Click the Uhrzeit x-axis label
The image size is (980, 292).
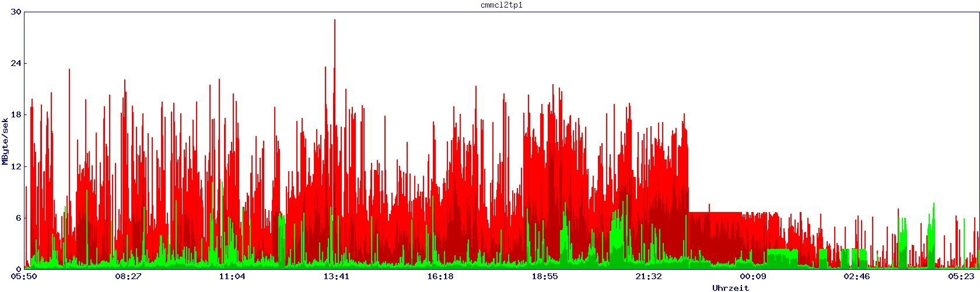click(730, 288)
